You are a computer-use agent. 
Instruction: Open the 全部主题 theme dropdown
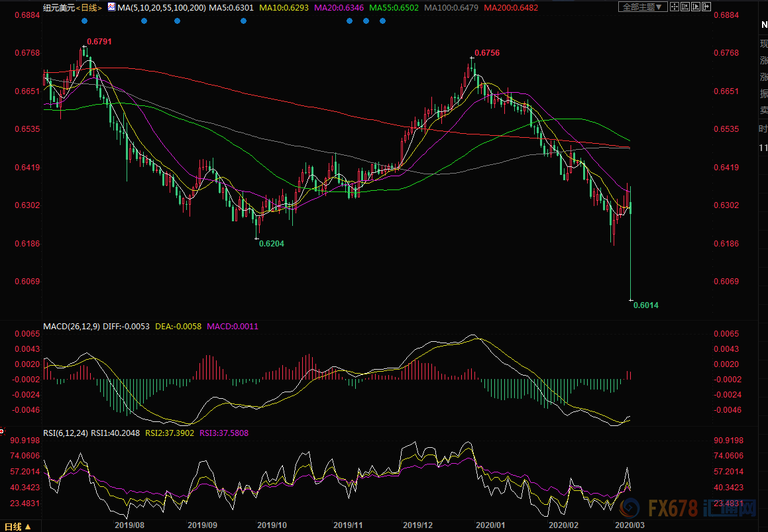(x=642, y=7)
